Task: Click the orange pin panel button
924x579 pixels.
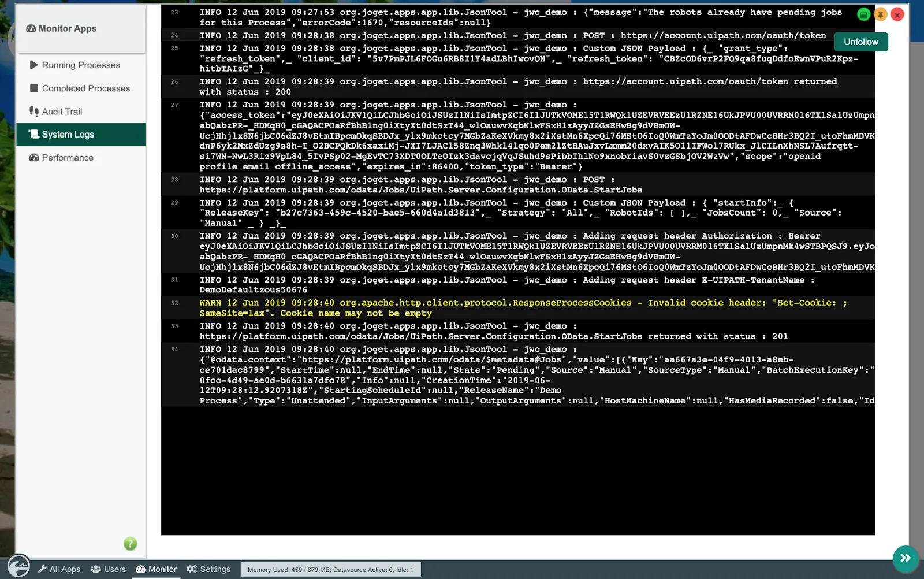Action: tap(880, 14)
